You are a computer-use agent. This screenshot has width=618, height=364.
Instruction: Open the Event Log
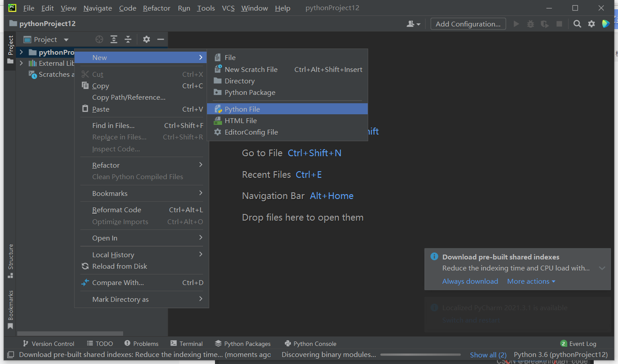click(x=578, y=344)
